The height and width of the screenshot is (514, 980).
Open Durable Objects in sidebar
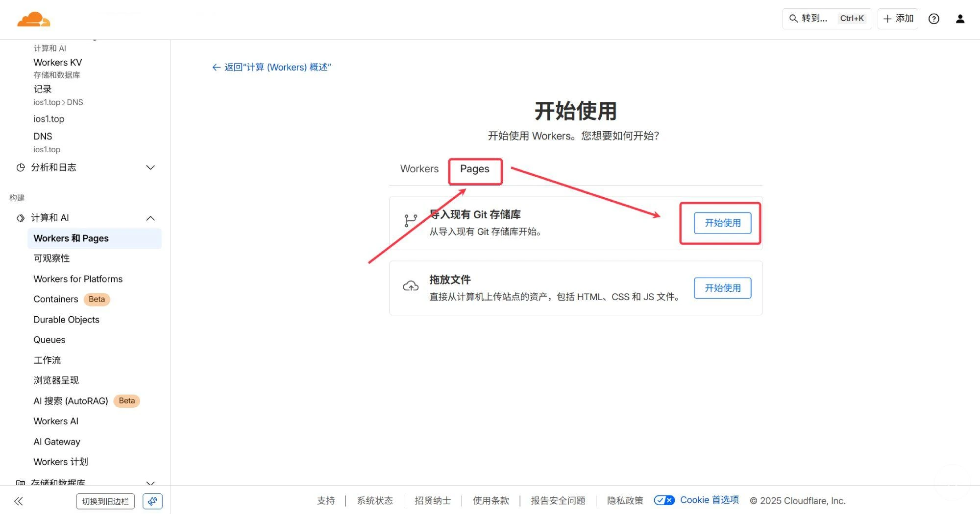[x=66, y=320]
